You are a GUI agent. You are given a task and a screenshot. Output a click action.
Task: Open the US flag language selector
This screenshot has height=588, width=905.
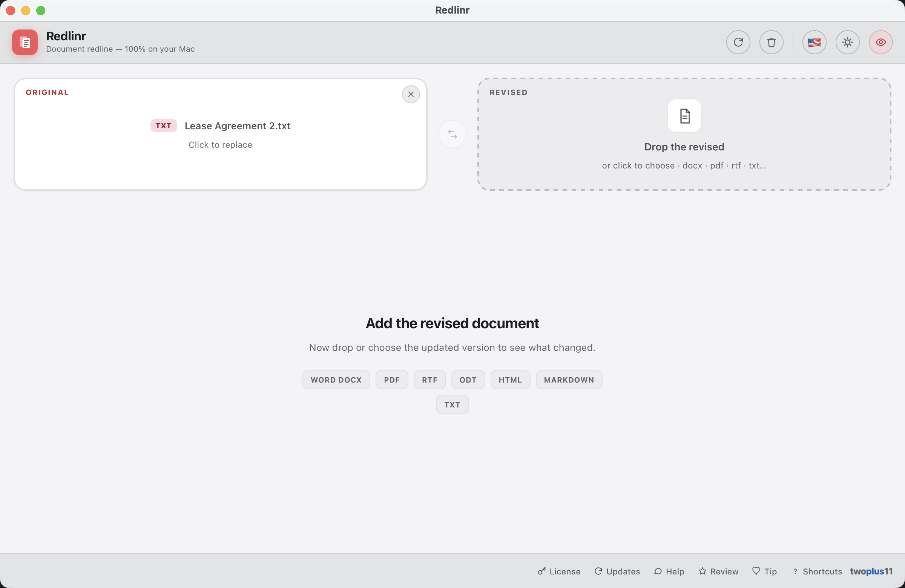(814, 42)
